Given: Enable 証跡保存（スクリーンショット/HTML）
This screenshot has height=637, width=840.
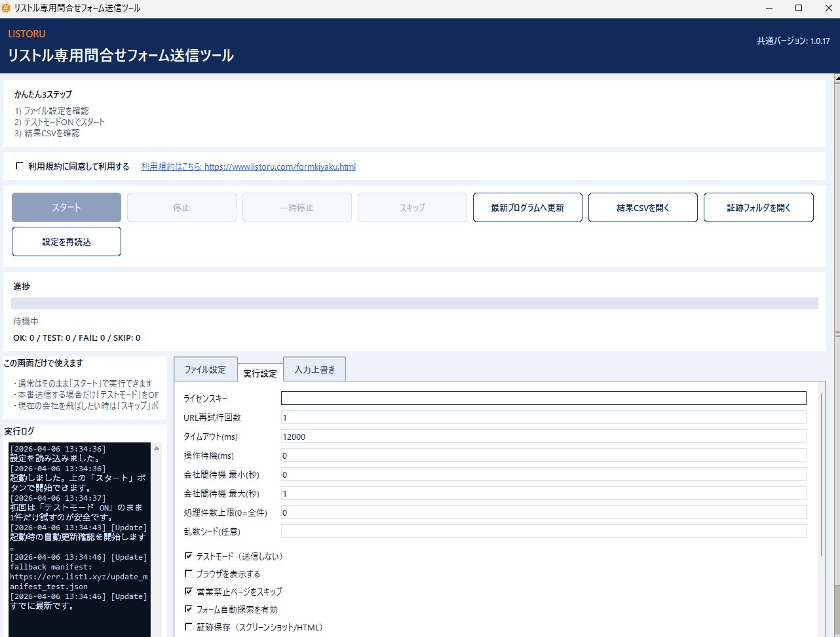Looking at the screenshot, I should tap(189, 627).
